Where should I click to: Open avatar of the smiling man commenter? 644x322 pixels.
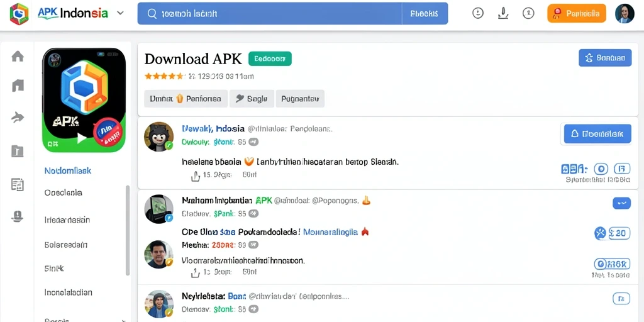158,254
